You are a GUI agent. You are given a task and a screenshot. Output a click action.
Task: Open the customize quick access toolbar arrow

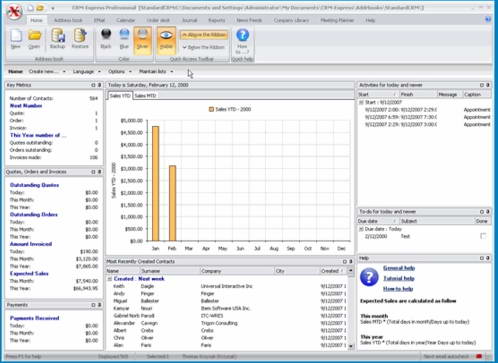click(53, 8)
